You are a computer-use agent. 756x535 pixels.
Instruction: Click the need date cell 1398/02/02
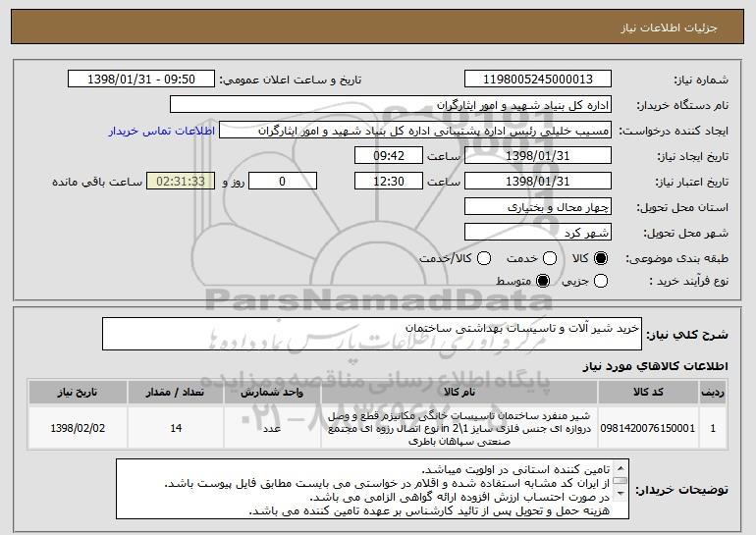[78, 428]
